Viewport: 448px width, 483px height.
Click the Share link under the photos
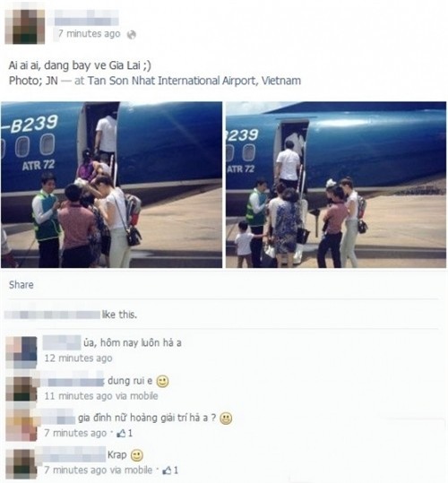21,285
